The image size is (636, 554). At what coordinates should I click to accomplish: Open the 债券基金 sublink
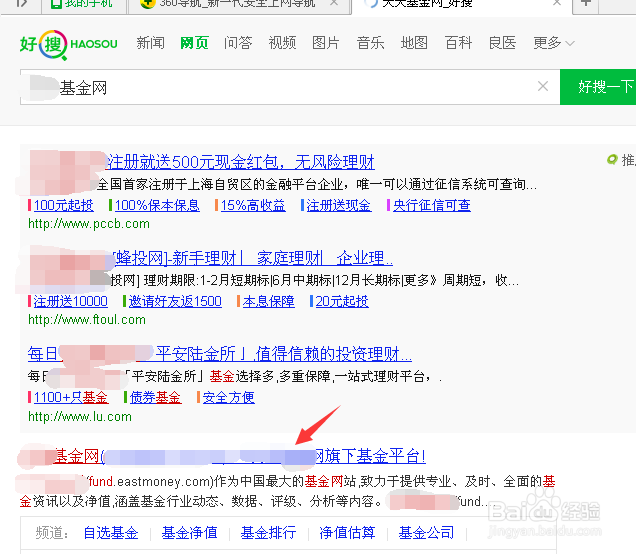coord(155,397)
